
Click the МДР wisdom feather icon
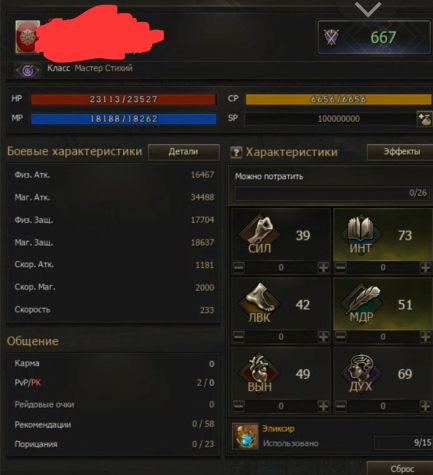click(361, 301)
